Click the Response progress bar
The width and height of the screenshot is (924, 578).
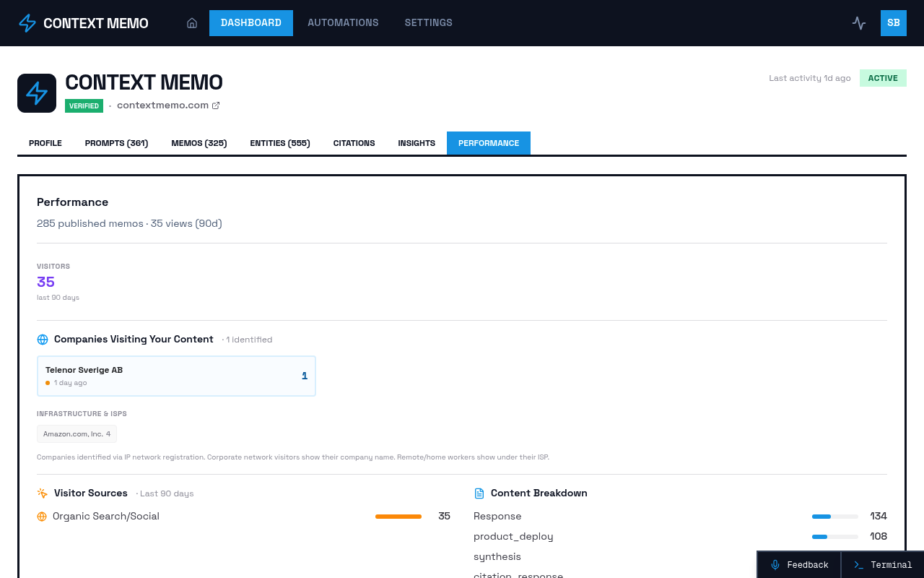(x=835, y=516)
